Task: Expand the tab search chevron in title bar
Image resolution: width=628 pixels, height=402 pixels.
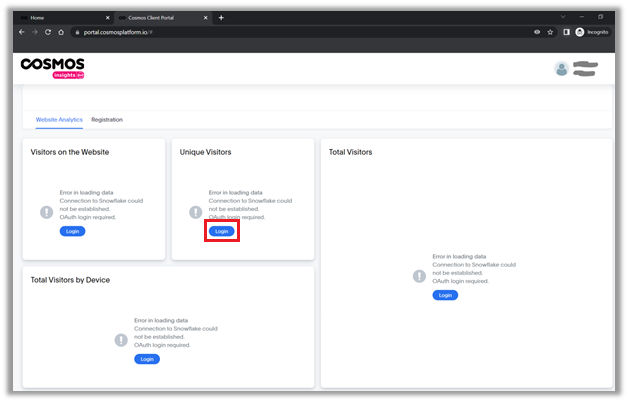Action: 563,17
